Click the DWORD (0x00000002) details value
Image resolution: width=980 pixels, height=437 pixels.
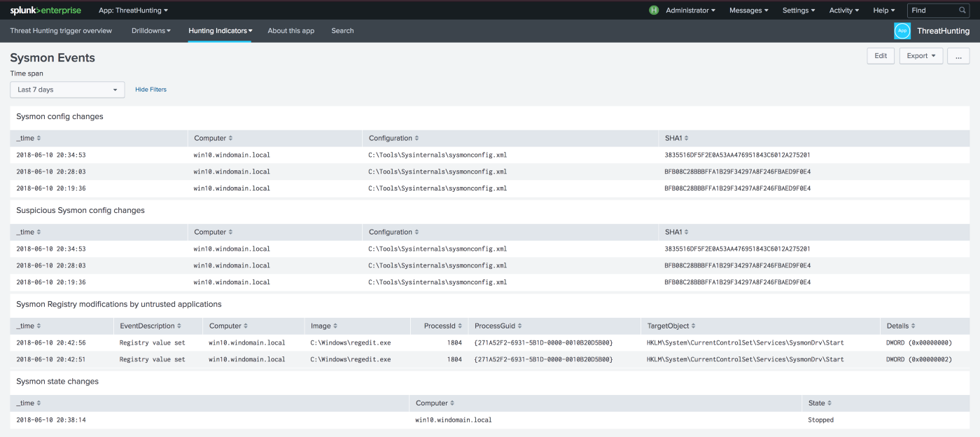pyautogui.click(x=920, y=359)
